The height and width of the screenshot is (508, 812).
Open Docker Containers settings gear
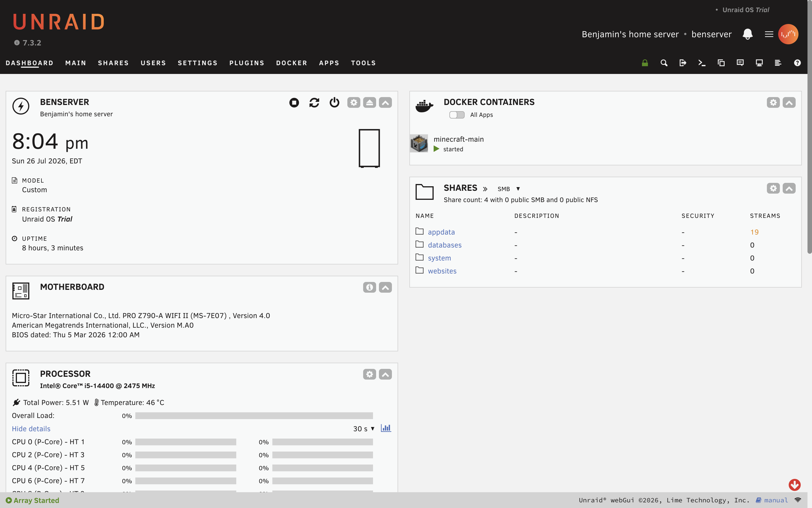(773, 102)
